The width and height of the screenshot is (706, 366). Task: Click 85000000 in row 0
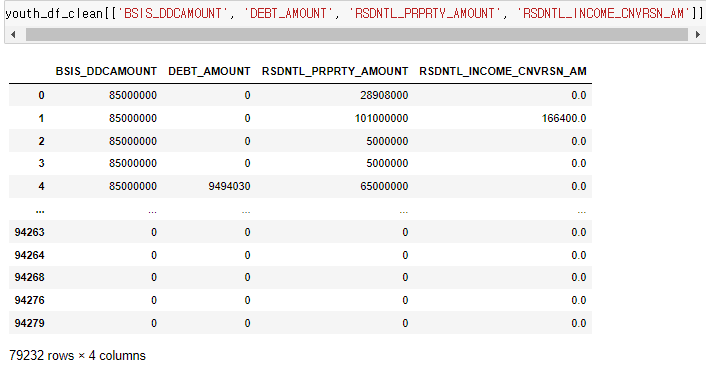[133, 95]
